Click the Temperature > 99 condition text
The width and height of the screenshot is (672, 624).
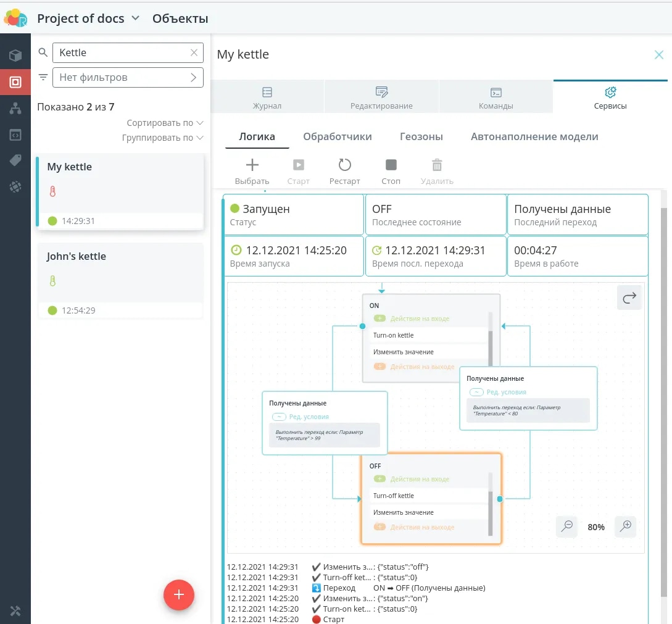coord(325,435)
